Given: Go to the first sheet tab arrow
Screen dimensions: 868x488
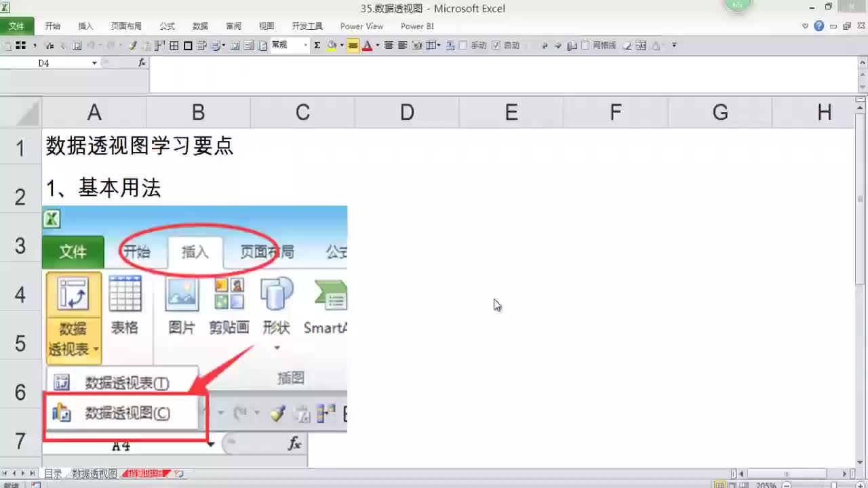Looking at the screenshot, I should coord(5,474).
